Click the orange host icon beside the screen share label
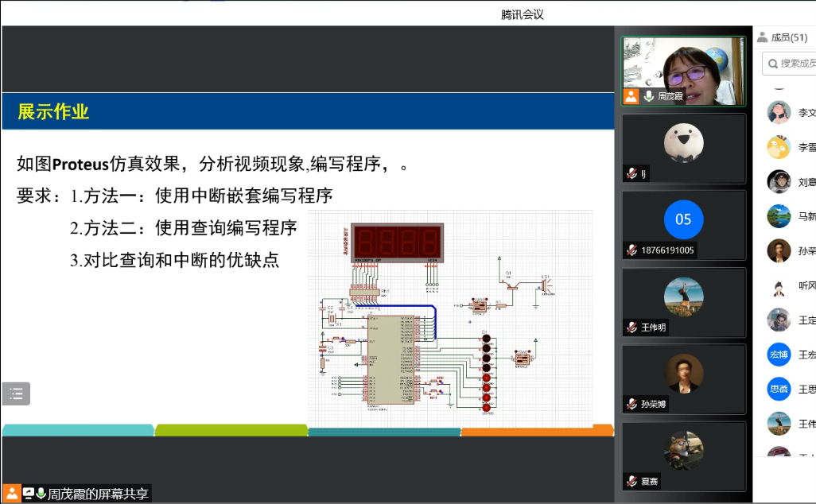This screenshot has height=504, width=816. [x=11, y=494]
